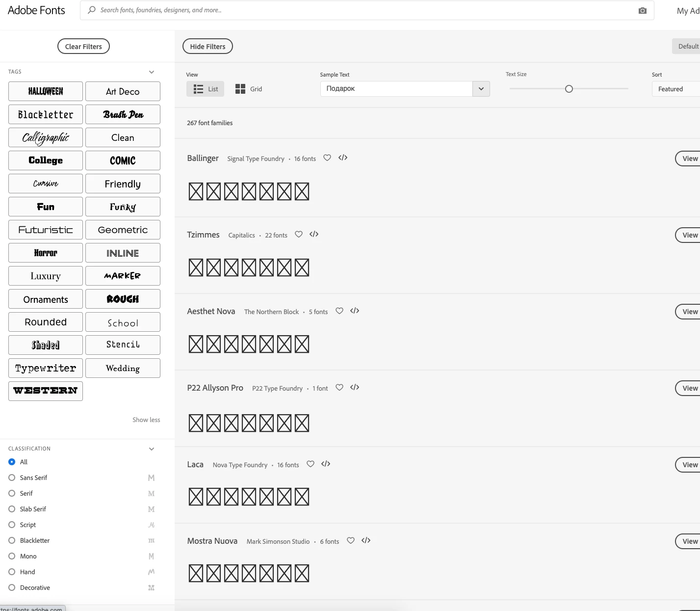Screen dimensions: 700x611
Task: Select Sans Serif classification
Action: click(12, 478)
